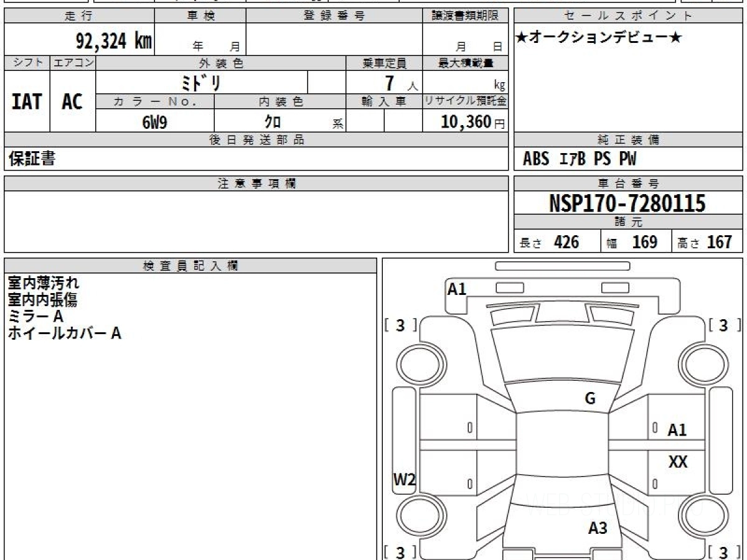Select the IAT shift value
The width and height of the screenshot is (747, 560).
[x=27, y=101]
